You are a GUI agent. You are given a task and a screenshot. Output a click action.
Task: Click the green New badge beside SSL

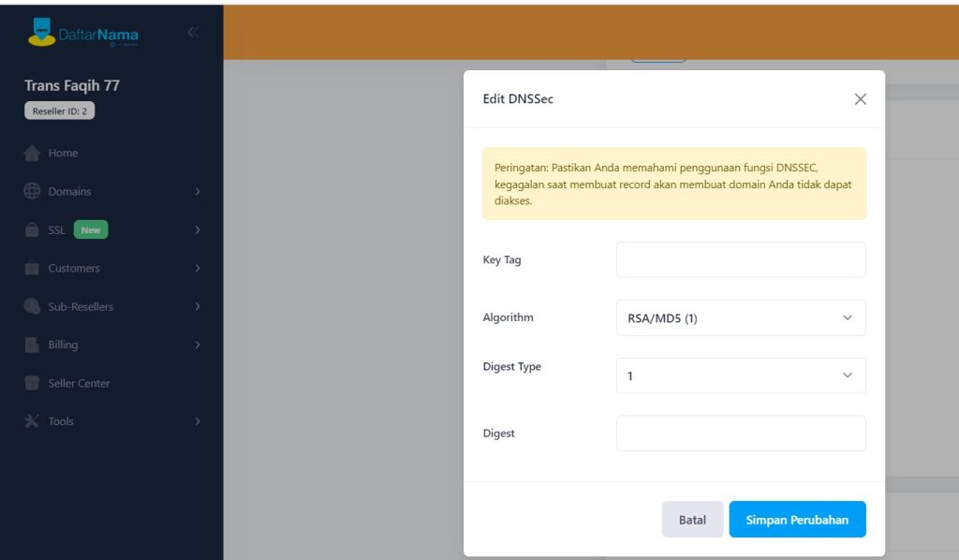[91, 229]
